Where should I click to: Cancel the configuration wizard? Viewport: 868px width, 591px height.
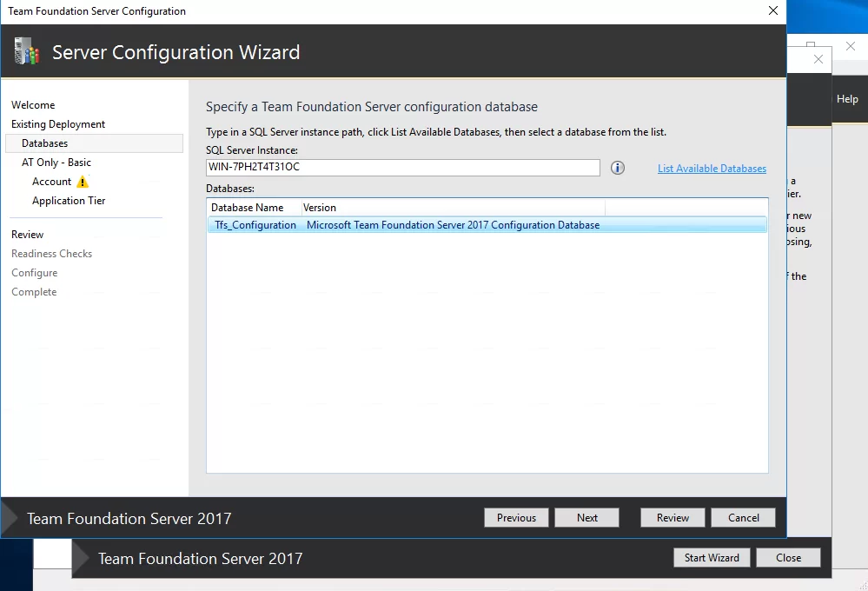[743, 517]
